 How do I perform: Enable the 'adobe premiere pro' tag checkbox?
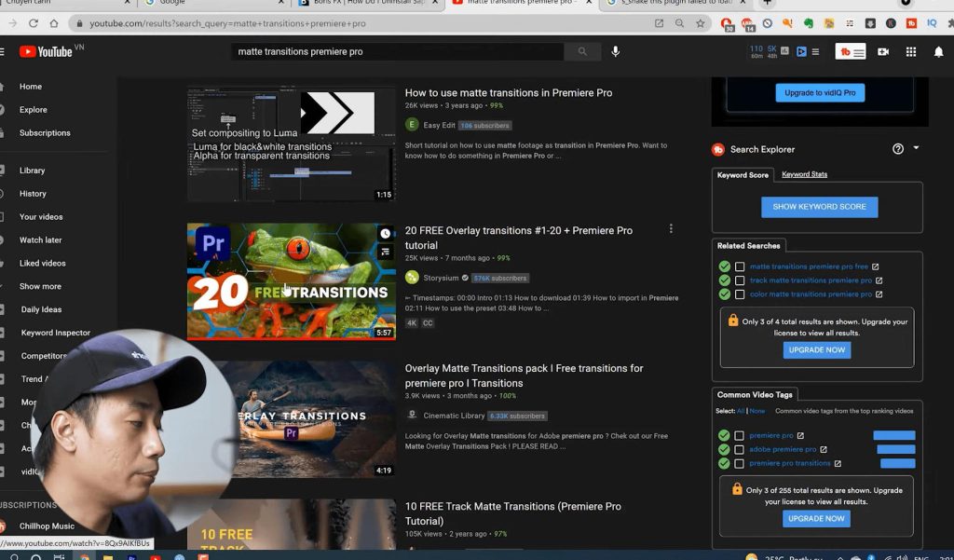tap(740, 449)
